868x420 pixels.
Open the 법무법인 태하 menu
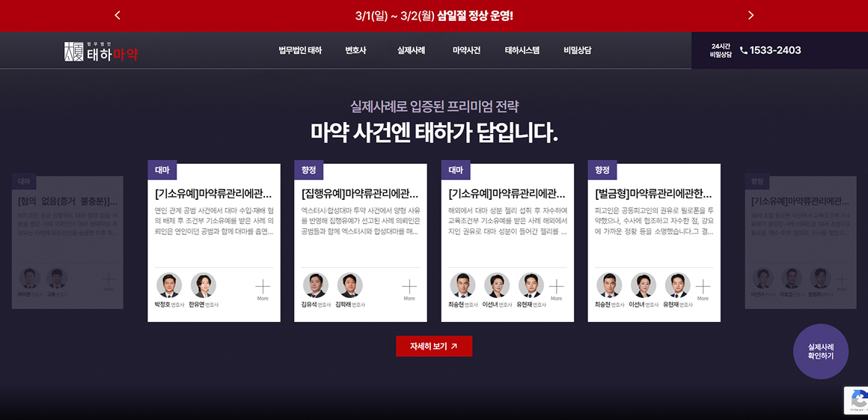(300, 50)
